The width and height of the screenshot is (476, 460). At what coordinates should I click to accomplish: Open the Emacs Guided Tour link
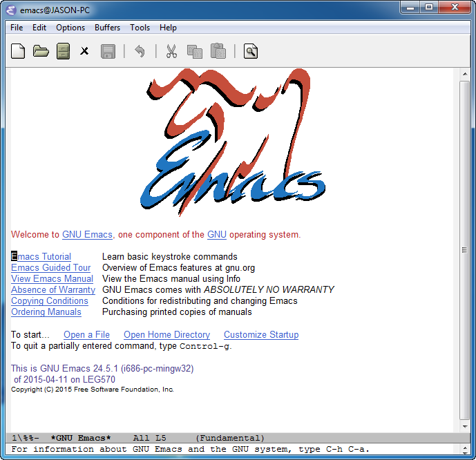pyautogui.click(x=50, y=267)
